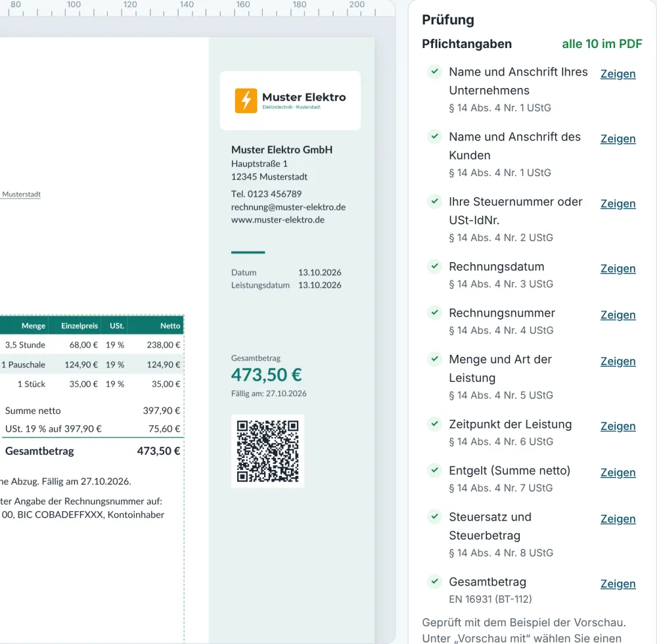Click green check icon beside Gesamtbetrag EN 16931

pyautogui.click(x=434, y=581)
